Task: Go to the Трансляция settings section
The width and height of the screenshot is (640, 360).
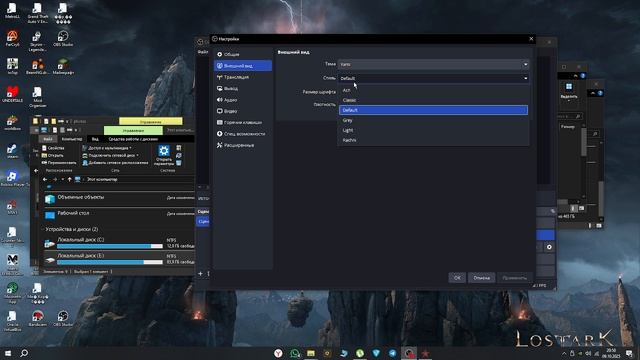Action: tap(243, 77)
